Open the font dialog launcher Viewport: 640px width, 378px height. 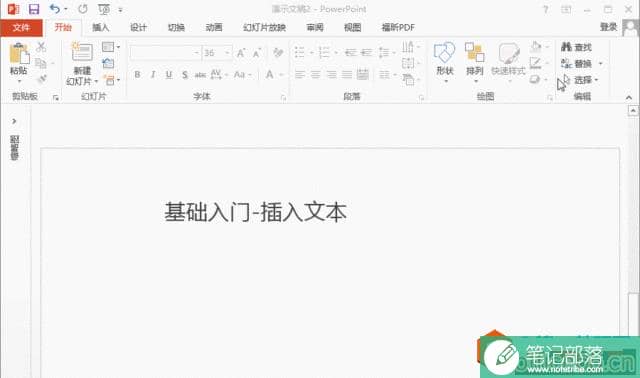pyautogui.click(x=283, y=98)
